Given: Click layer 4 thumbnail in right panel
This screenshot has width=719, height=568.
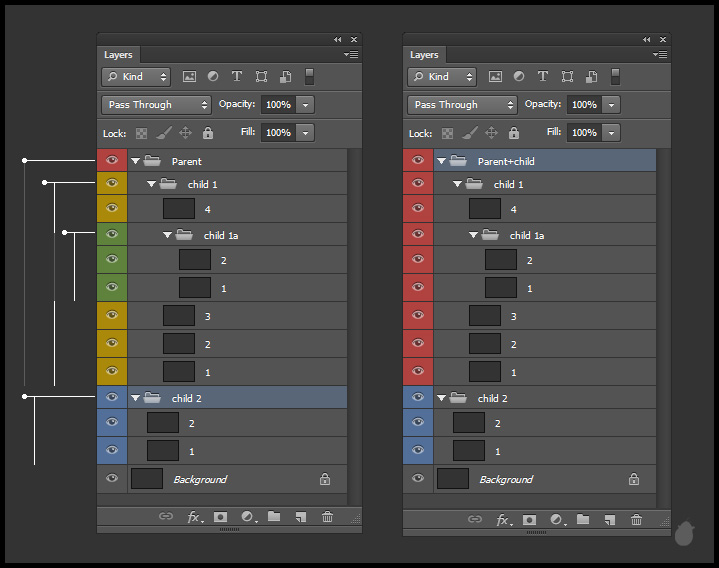Looking at the screenshot, I should coord(485,209).
